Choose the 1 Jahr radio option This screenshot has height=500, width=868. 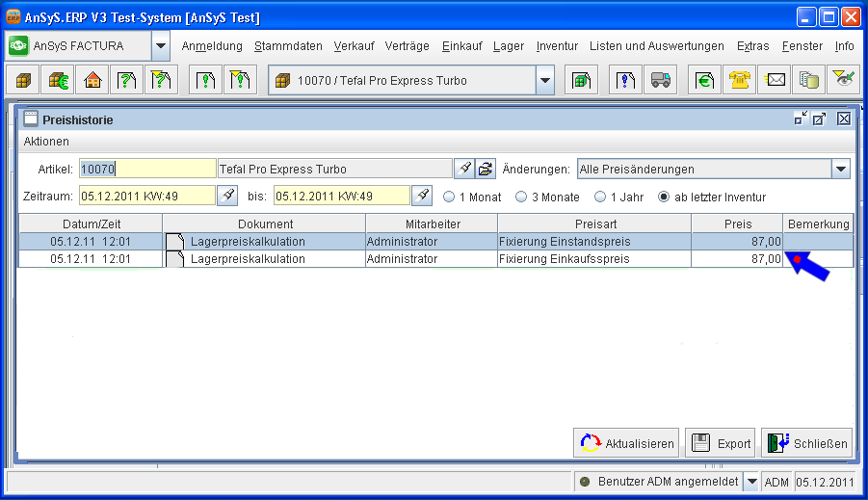tap(600, 197)
